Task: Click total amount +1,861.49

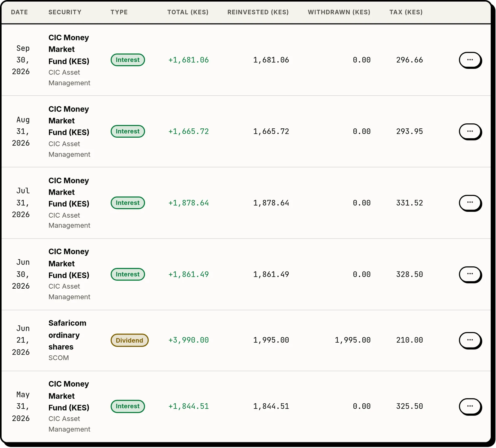Action: (188, 274)
